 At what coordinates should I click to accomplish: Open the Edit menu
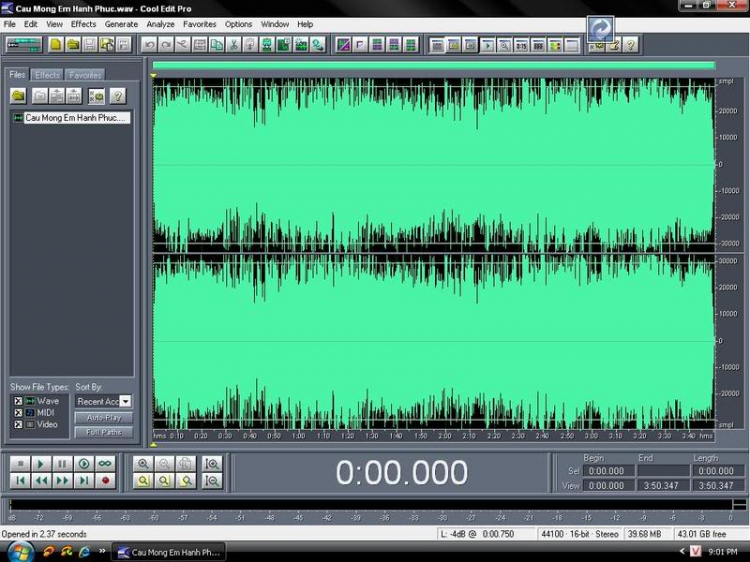coord(31,24)
